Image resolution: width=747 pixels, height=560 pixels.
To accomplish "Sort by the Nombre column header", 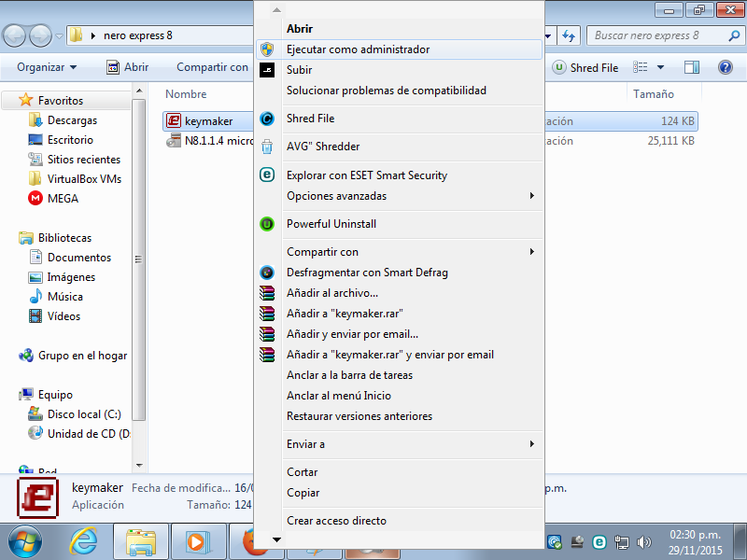I will click(x=186, y=94).
